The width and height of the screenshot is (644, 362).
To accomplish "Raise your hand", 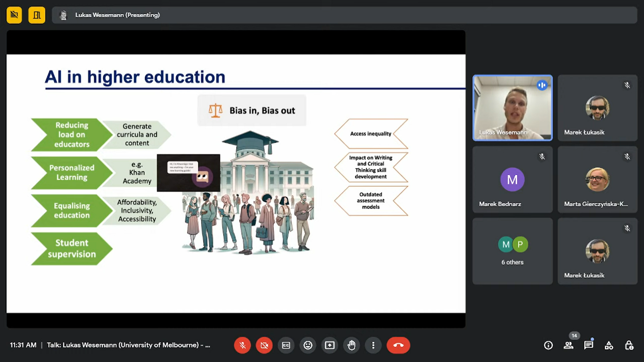I will tap(351, 345).
